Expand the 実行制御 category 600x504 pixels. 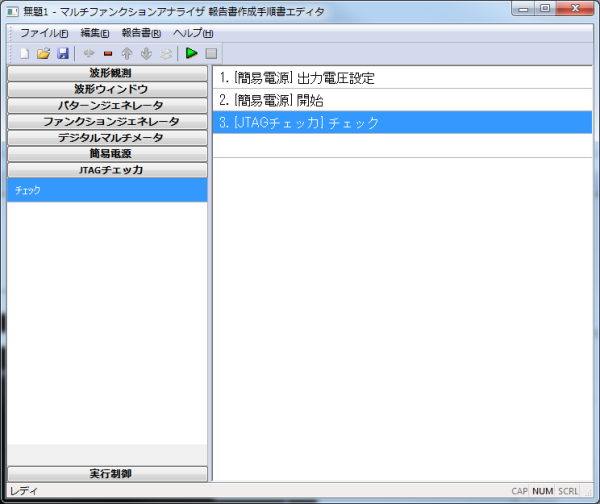tap(108, 474)
